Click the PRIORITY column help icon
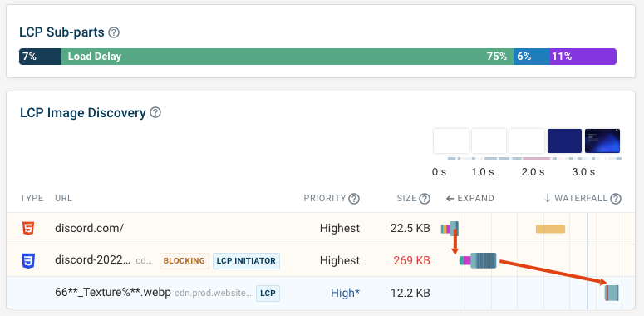 coord(354,199)
